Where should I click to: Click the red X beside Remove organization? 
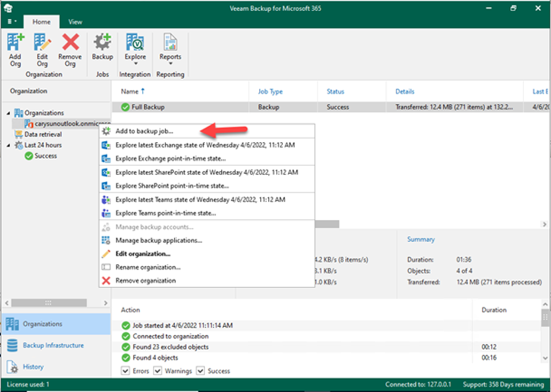(x=106, y=281)
